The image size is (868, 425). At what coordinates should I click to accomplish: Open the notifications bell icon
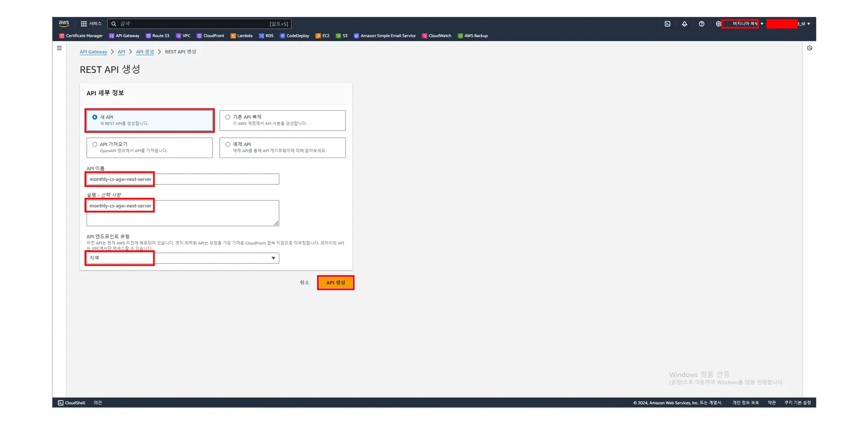pyautogui.click(x=684, y=24)
